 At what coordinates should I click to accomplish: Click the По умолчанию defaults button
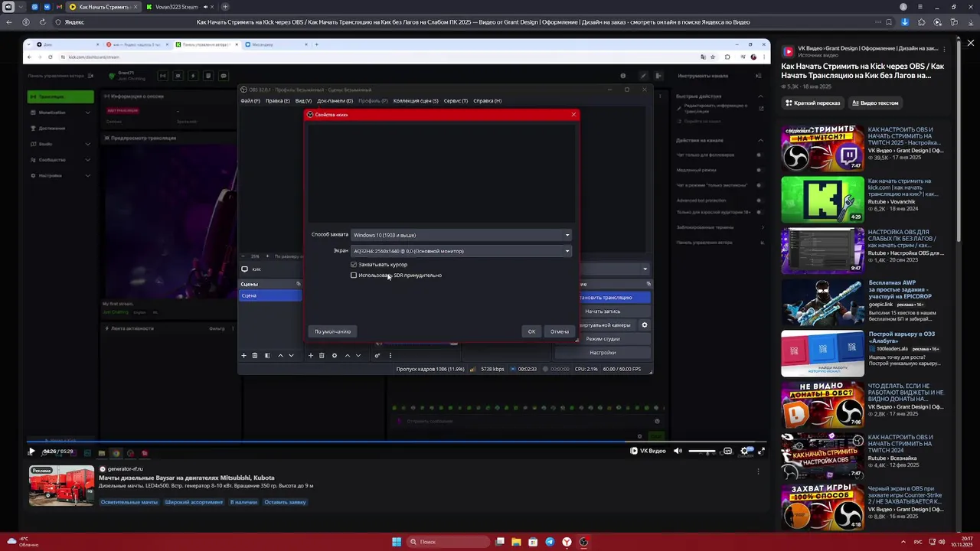332,331
